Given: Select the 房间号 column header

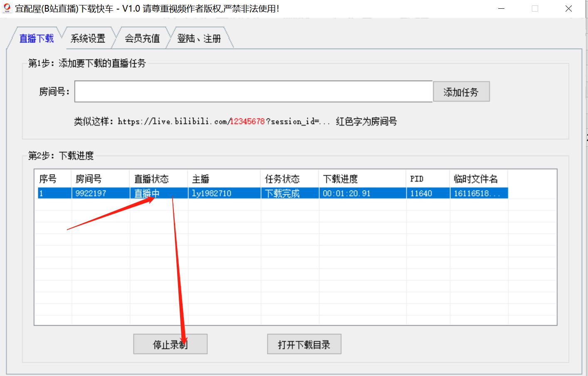Looking at the screenshot, I should pyautogui.click(x=100, y=179).
